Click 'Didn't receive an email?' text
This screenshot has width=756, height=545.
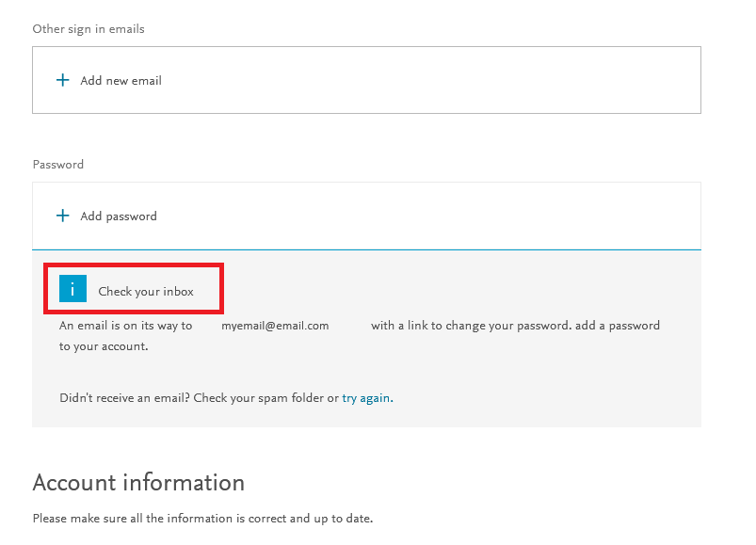click(124, 398)
